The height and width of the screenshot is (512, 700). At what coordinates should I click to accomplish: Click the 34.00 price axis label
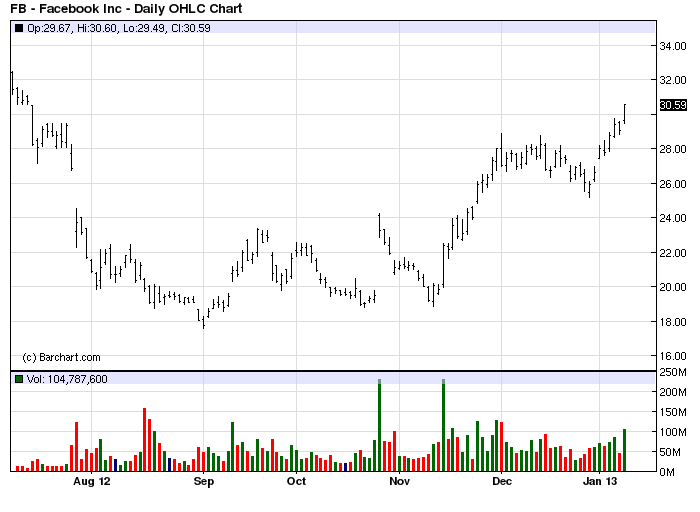click(x=673, y=46)
